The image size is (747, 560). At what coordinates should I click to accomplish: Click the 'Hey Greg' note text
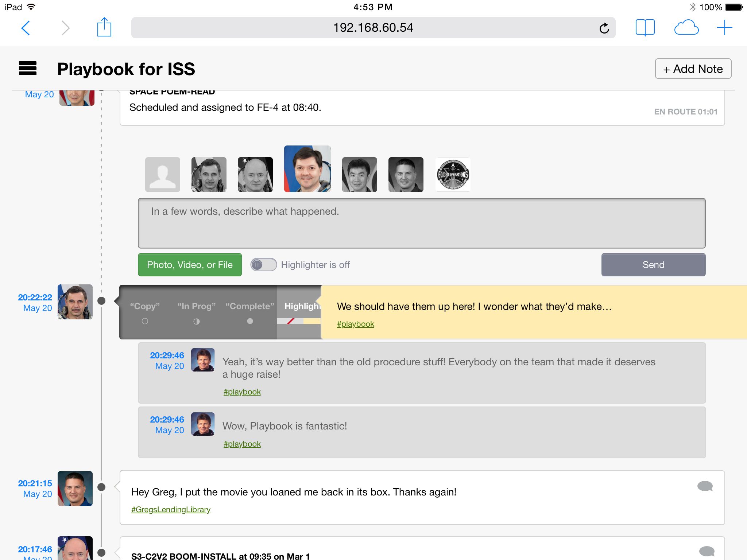(x=294, y=492)
